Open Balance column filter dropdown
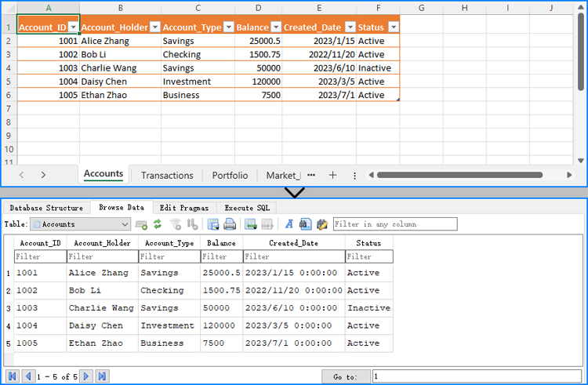 tap(276, 27)
